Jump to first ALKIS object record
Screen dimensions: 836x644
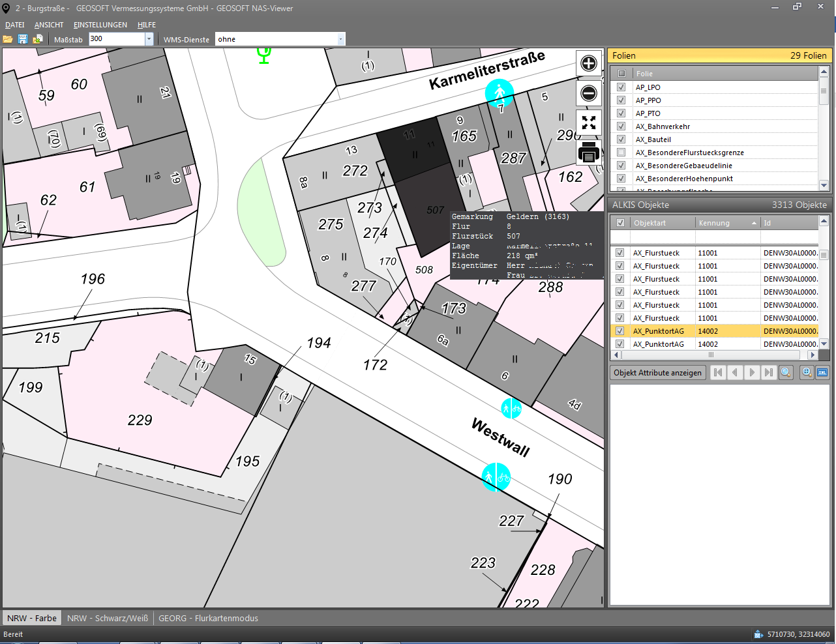coord(718,372)
